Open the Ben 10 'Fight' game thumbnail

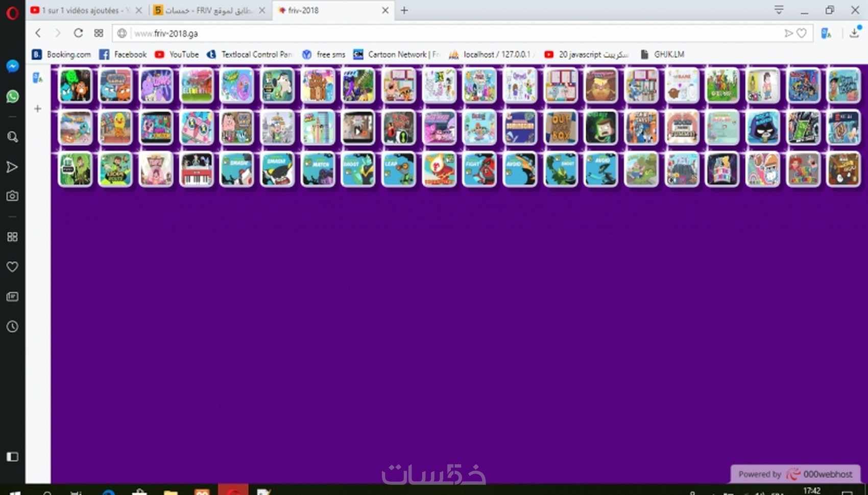click(x=479, y=169)
